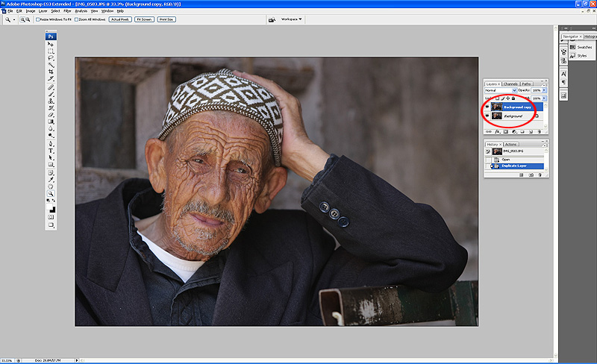Click the zoom out magnifier in options bar
This screenshot has width=597, height=364.
(x=28, y=19)
